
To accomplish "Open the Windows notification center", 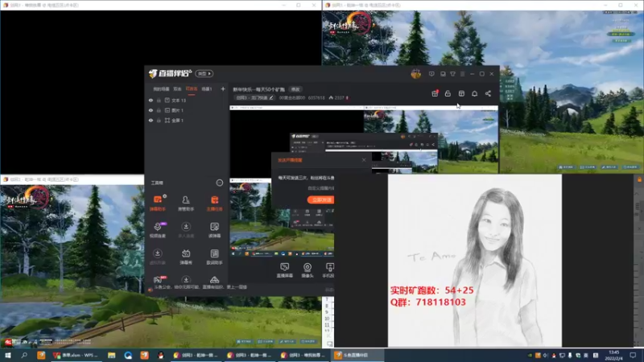I will coord(634,355).
